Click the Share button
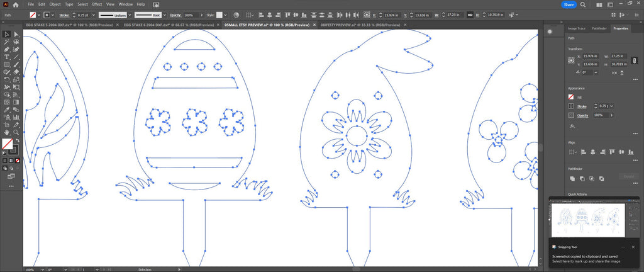The width and height of the screenshot is (644, 272). (569, 4)
